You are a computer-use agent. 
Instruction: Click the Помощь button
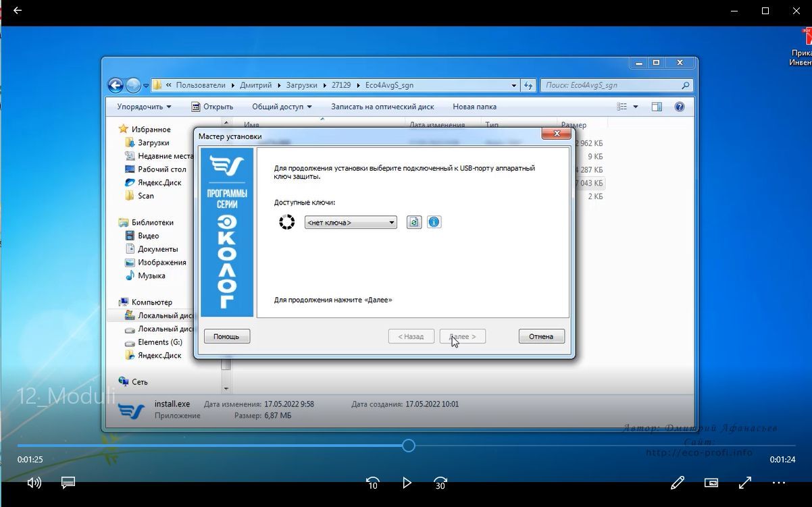click(x=227, y=336)
